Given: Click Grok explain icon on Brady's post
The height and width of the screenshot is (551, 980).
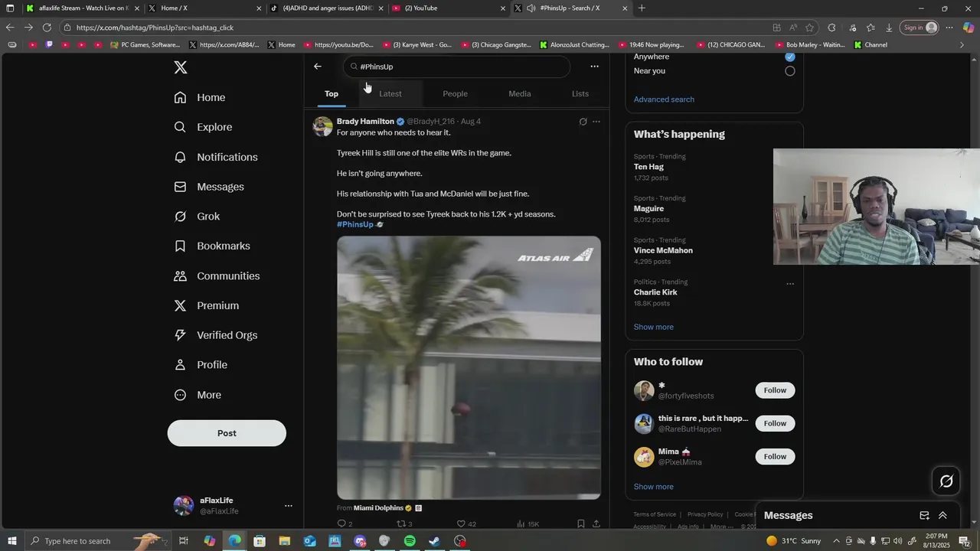Looking at the screenshot, I should 583,122.
